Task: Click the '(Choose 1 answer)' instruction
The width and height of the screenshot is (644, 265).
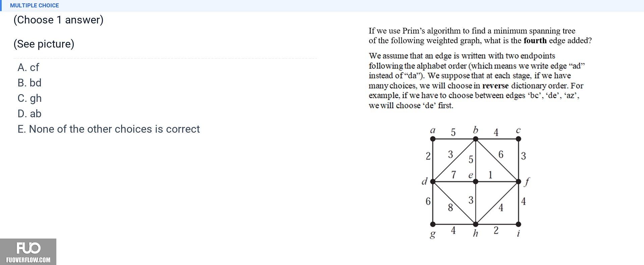Action: tap(58, 20)
